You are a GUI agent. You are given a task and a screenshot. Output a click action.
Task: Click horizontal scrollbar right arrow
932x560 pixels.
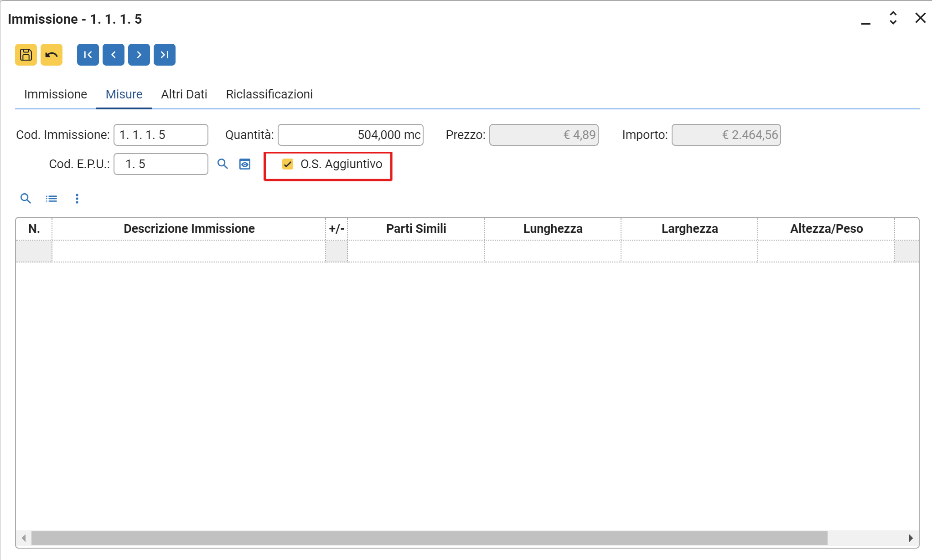pos(911,538)
